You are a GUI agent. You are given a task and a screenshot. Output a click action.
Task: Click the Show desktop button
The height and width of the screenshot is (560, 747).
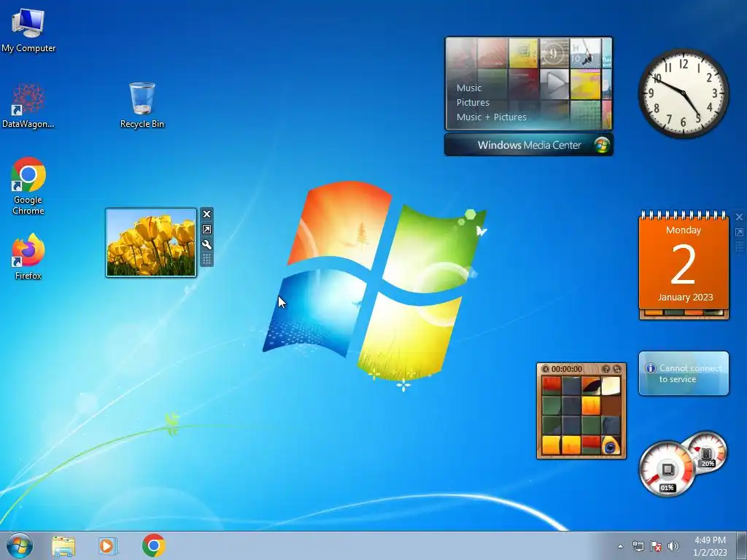(742, 545)
